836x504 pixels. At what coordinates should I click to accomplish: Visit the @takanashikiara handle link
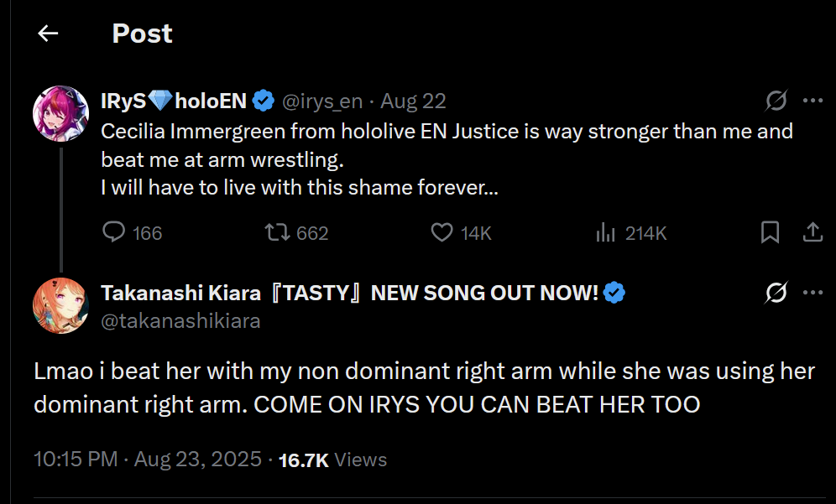pyautogui.click(x=180, y=320)
